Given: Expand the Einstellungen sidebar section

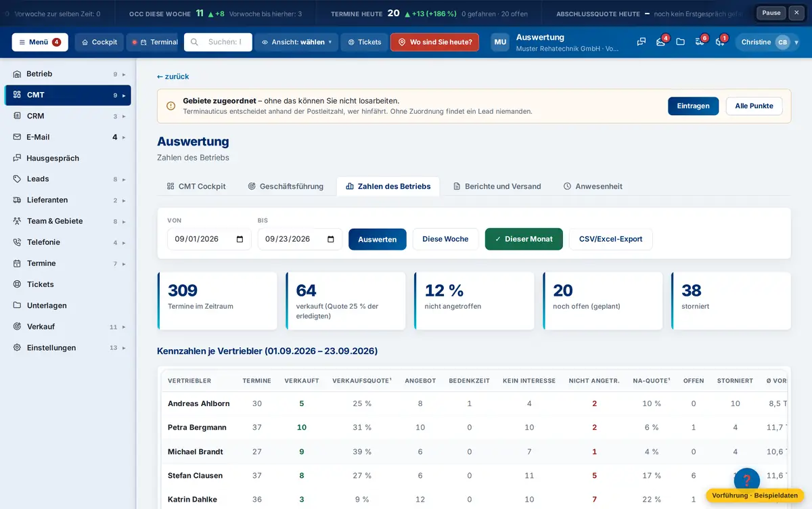Looking at the screenshot, I should (68, 348).
